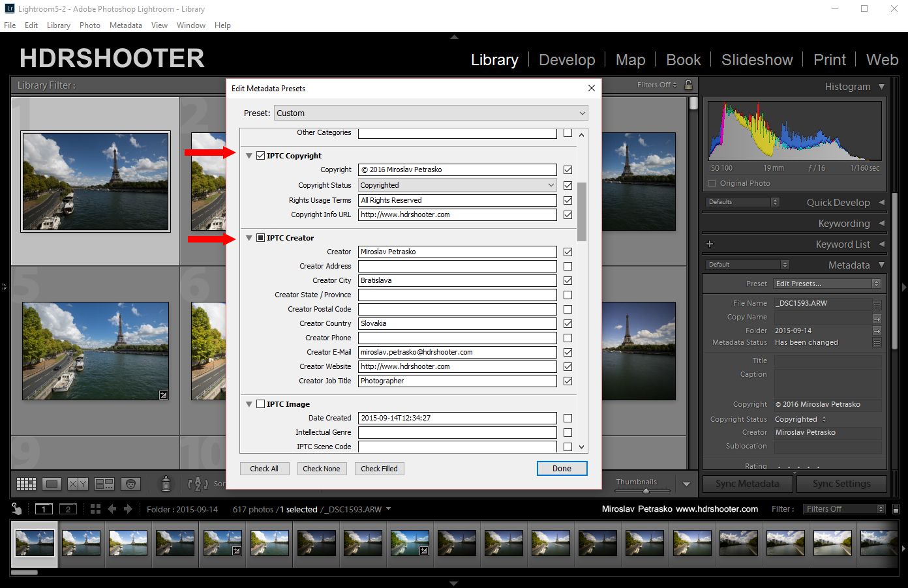Click the Check All button
The image size is (908, 588).
(x=264, y=469)
